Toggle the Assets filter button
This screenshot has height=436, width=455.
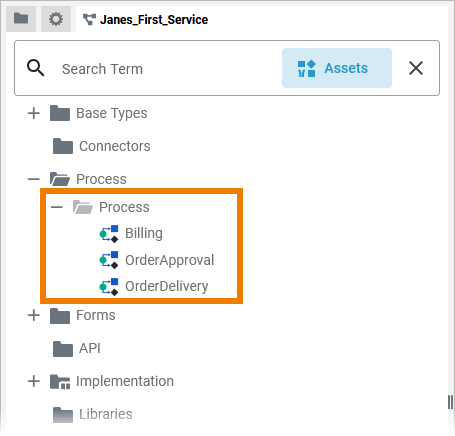337,68
